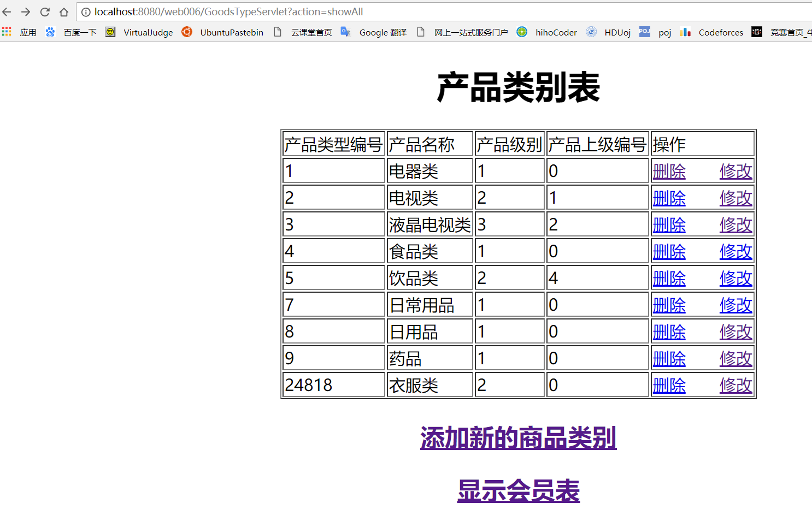Open the 云课堂首页 bookmark
812x515 pixels.
(303, 32)
